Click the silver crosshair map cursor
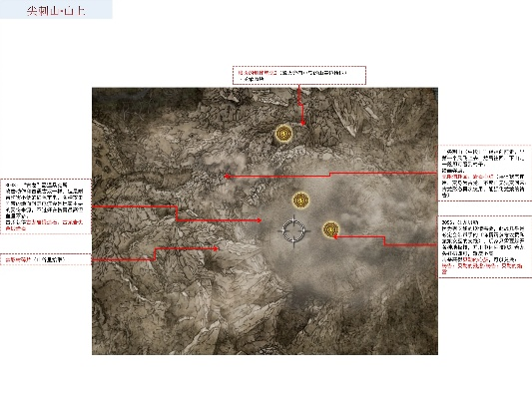This screenshot has width=532, height=399. [x=293, y=230]
